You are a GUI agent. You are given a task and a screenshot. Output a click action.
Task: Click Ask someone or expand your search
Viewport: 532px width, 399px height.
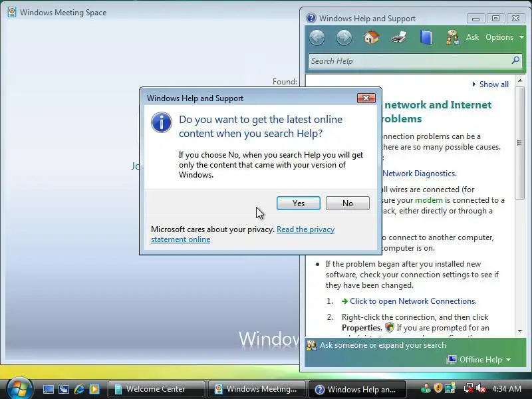(383, 345)
